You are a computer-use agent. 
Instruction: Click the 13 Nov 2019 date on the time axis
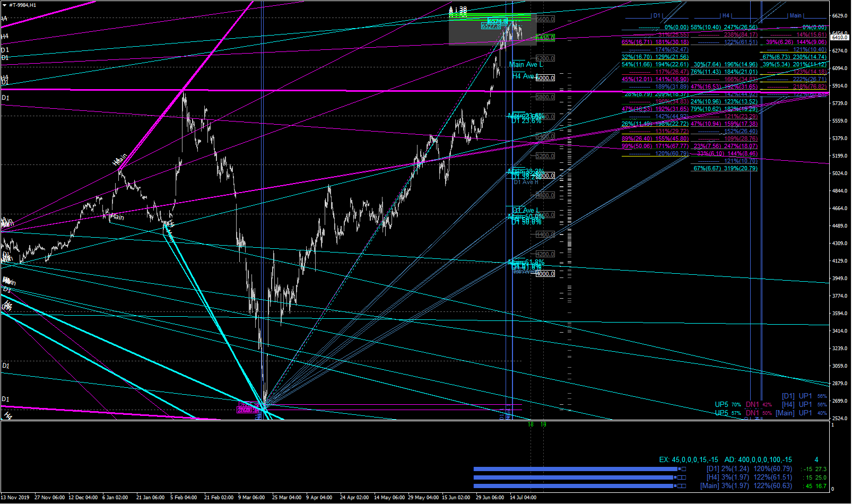pos(15,498)
